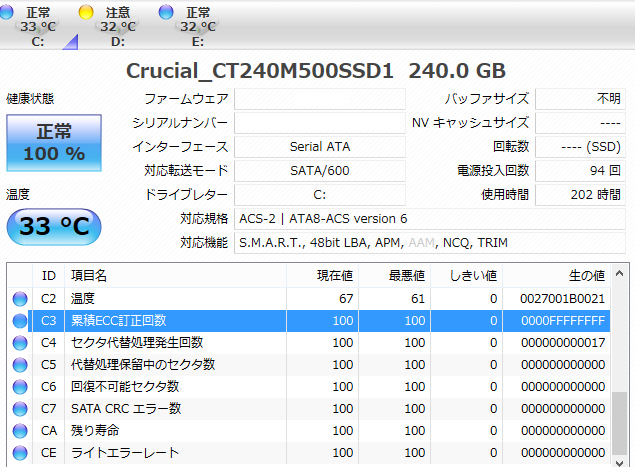The image size is (635, 467).
Task: Click ID cell CE
Action: pos(49,453)
